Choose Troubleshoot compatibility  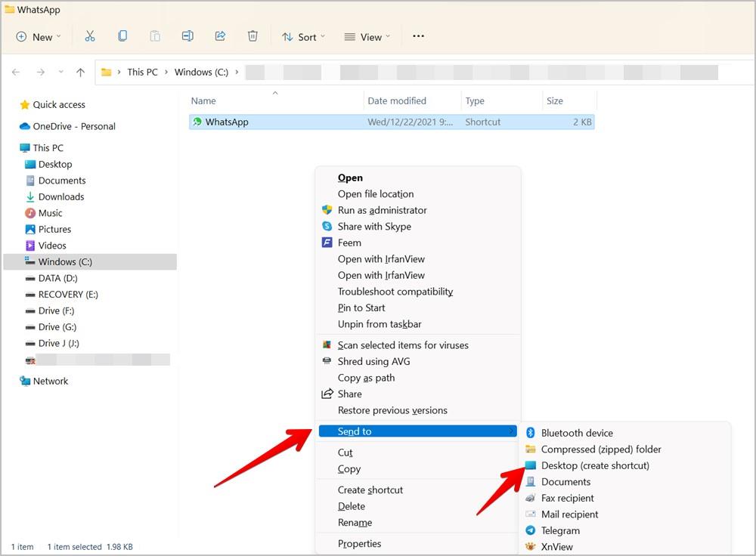point(395,292)
